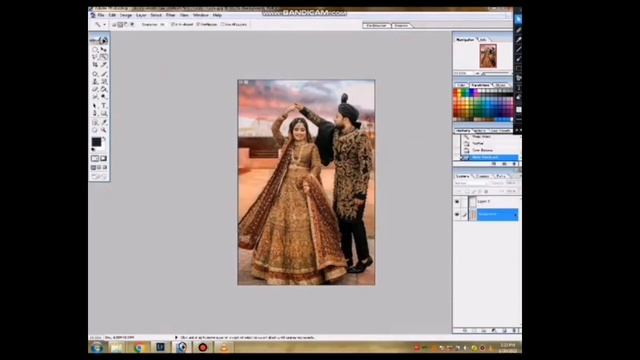The image size is (640, 360).
Task: Select the Magic Wand tool
Action: pyautogui.click(x=104, y=57)
